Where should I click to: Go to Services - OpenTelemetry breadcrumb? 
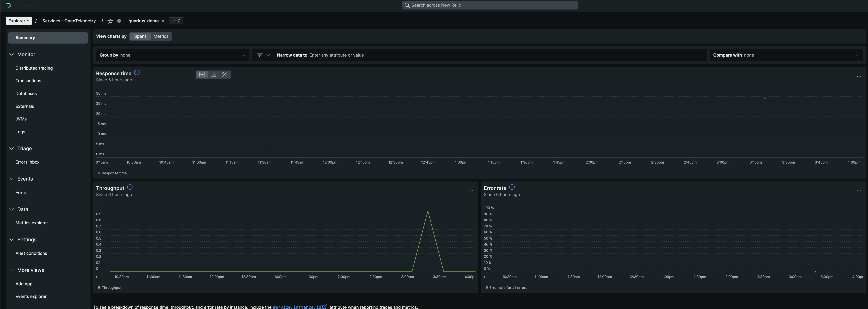click(69, 21)
